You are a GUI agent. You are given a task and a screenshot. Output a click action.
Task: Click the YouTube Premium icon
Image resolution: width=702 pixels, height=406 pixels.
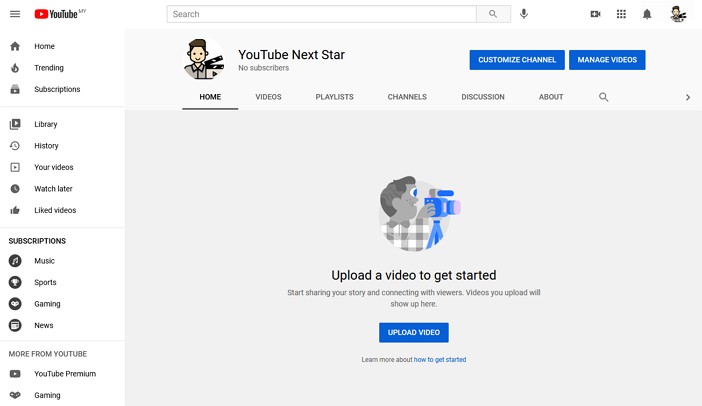click(15, 373)
